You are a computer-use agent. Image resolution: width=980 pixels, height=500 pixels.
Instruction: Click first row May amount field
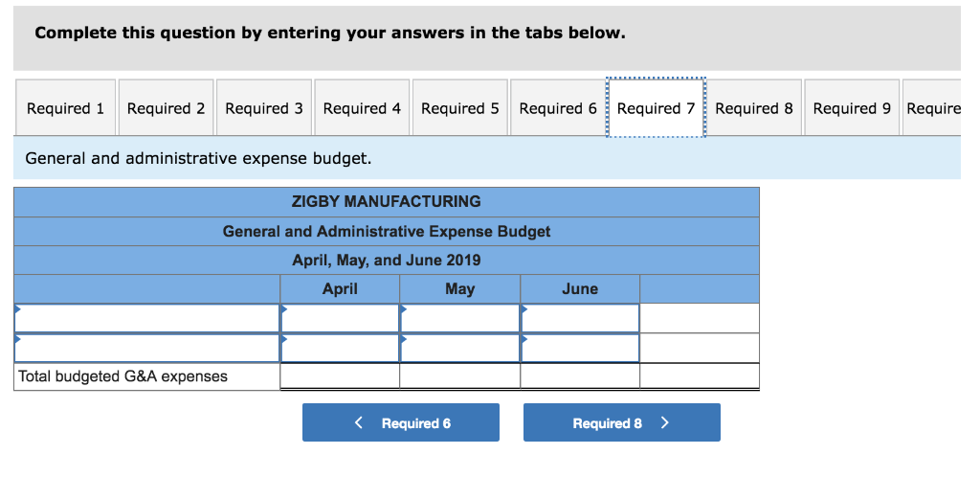tap(460, 318)
